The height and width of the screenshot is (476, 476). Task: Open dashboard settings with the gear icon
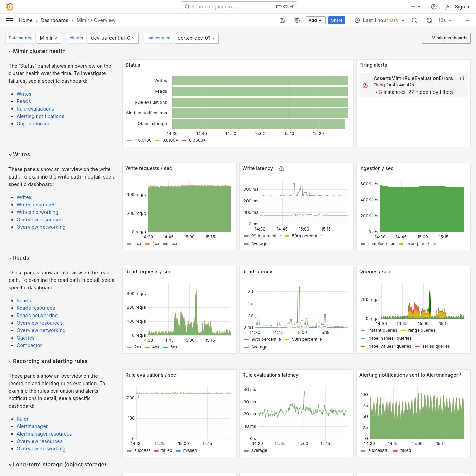(297, 20)
